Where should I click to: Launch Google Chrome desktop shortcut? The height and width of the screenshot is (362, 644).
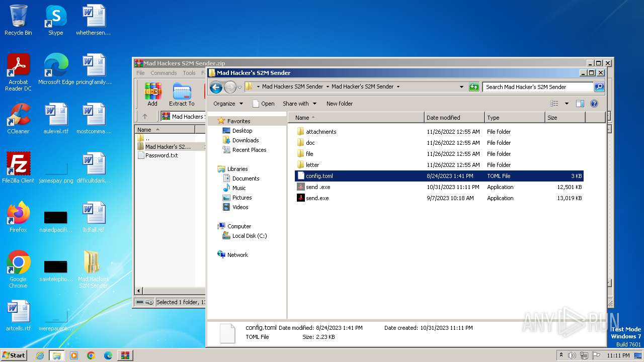[18, 269]
